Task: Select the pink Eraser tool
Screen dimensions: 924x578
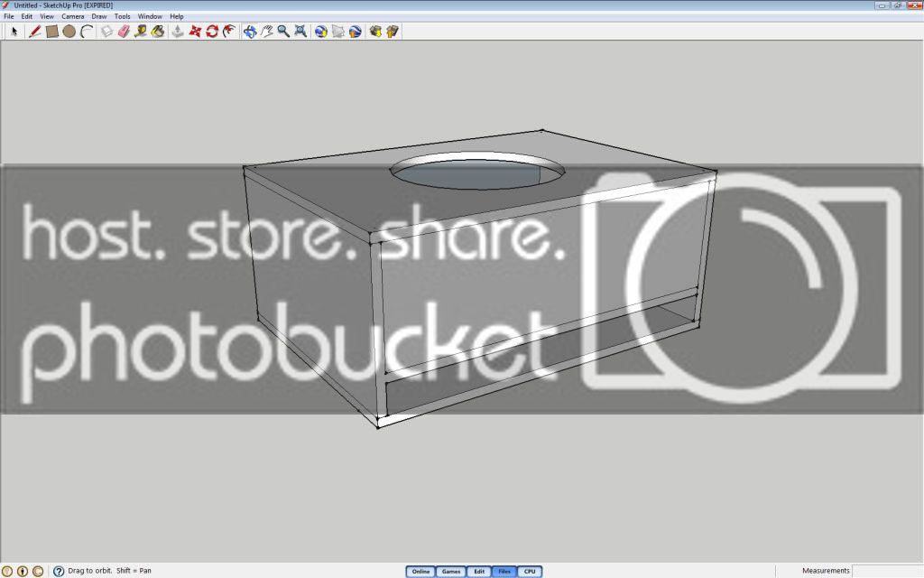Action: point(124,32)
